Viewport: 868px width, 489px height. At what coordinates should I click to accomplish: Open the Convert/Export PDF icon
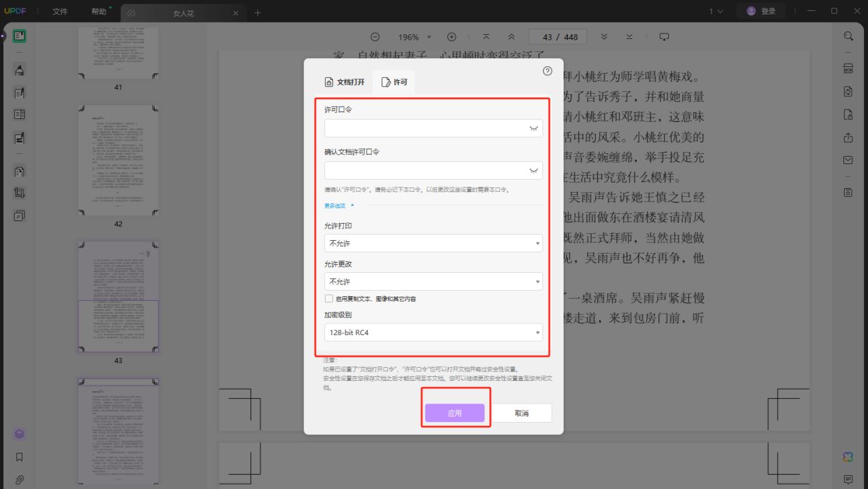[x=848, y=92]
